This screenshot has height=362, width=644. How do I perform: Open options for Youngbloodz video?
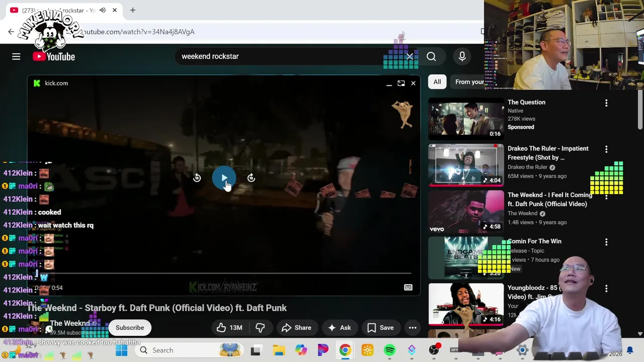[606, 289]
